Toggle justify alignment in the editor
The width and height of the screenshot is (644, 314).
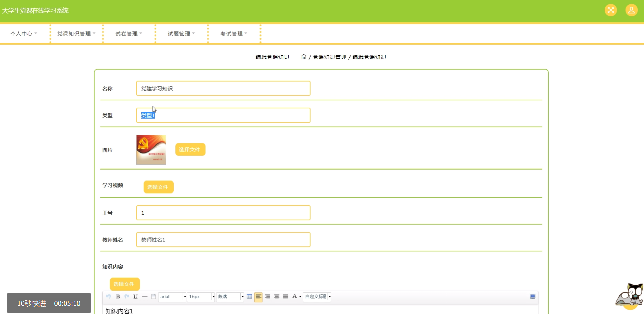[286, 296]
